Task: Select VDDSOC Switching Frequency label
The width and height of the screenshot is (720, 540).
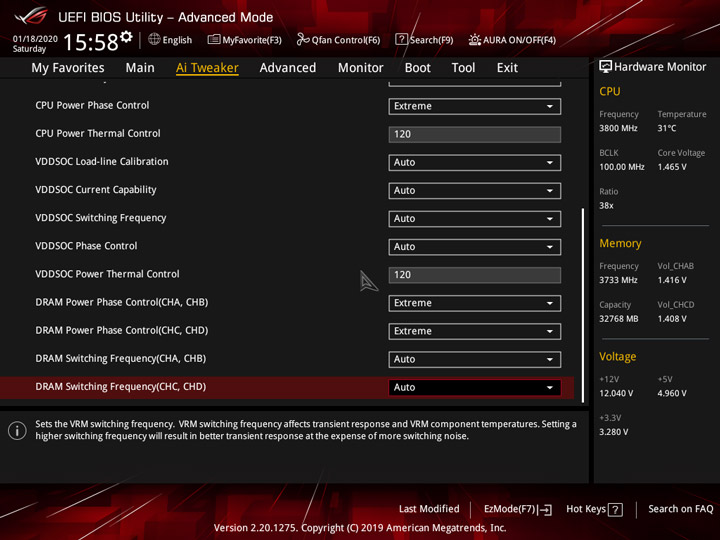Action: pos(101,218)
